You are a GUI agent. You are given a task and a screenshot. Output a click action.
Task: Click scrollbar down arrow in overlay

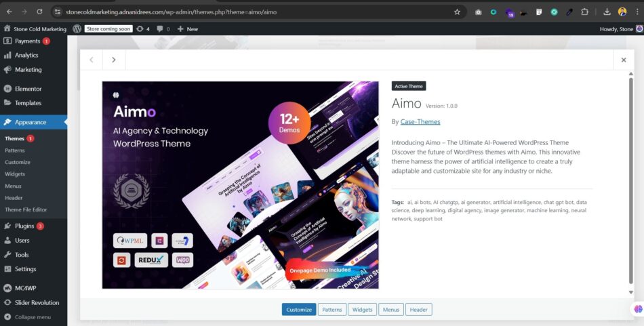pos(631,292)
